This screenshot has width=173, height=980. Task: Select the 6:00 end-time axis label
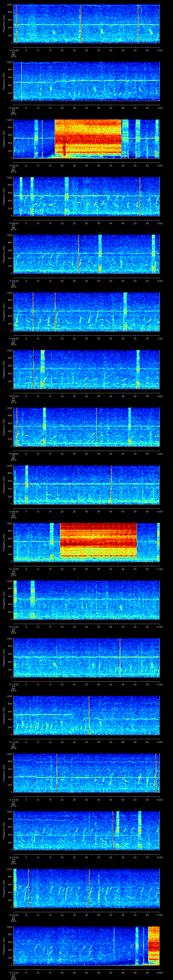coord(160,281)
